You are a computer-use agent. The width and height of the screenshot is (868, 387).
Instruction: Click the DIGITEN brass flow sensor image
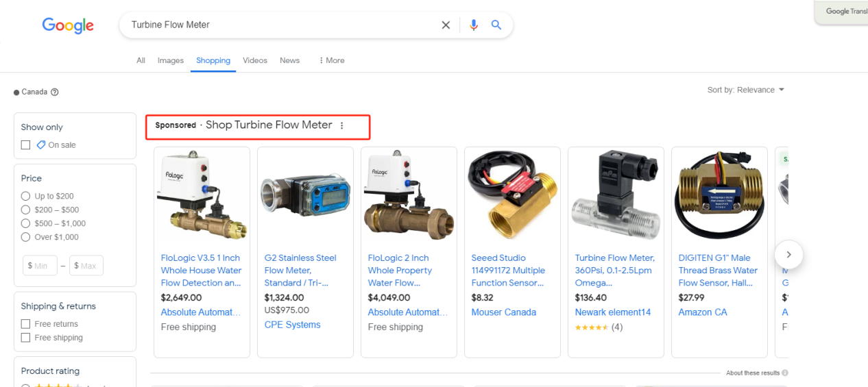(x=719, y=196)
